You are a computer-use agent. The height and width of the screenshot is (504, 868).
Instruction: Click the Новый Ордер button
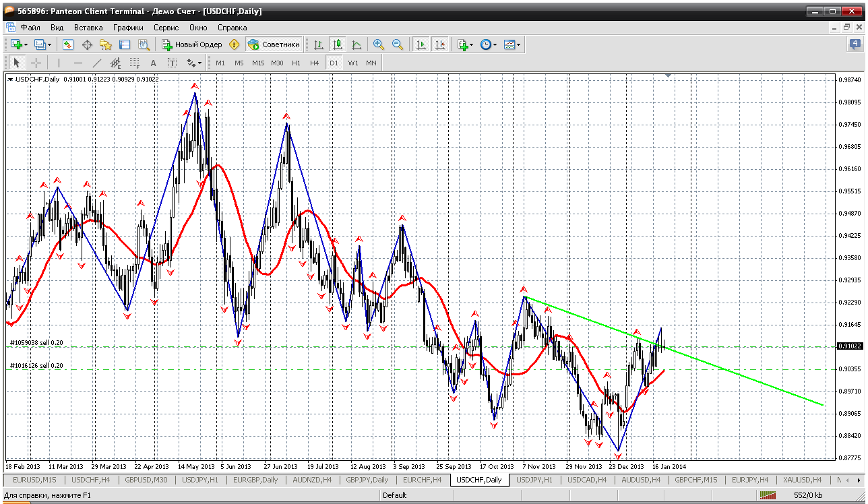(x=192, y=44)
